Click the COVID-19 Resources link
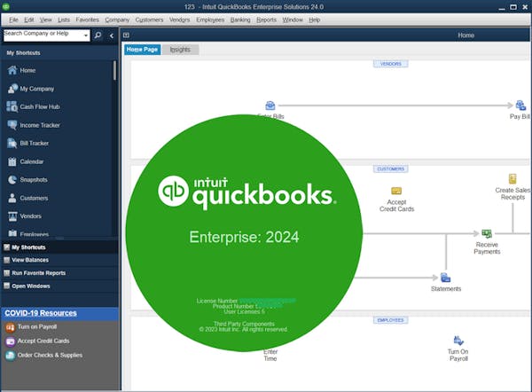Image resolution: width=532 pixels, height=392 pixels. [41, 313]
